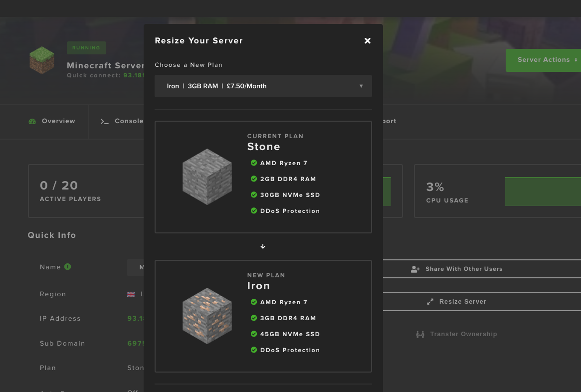This screenshot has width=581, height=392.
Task: Click the green Sub Domain value
Action: tap(135, 344)
